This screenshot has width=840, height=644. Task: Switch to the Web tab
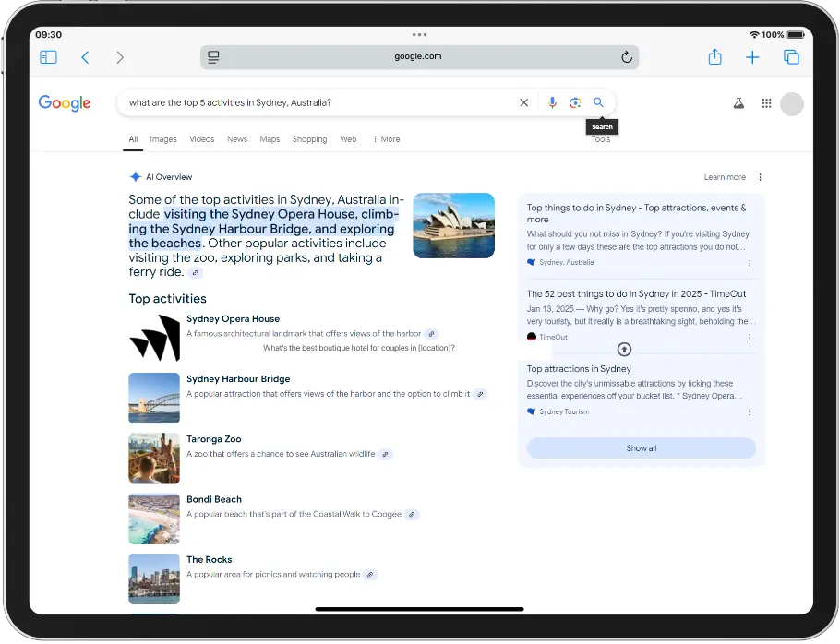point(348,139)
